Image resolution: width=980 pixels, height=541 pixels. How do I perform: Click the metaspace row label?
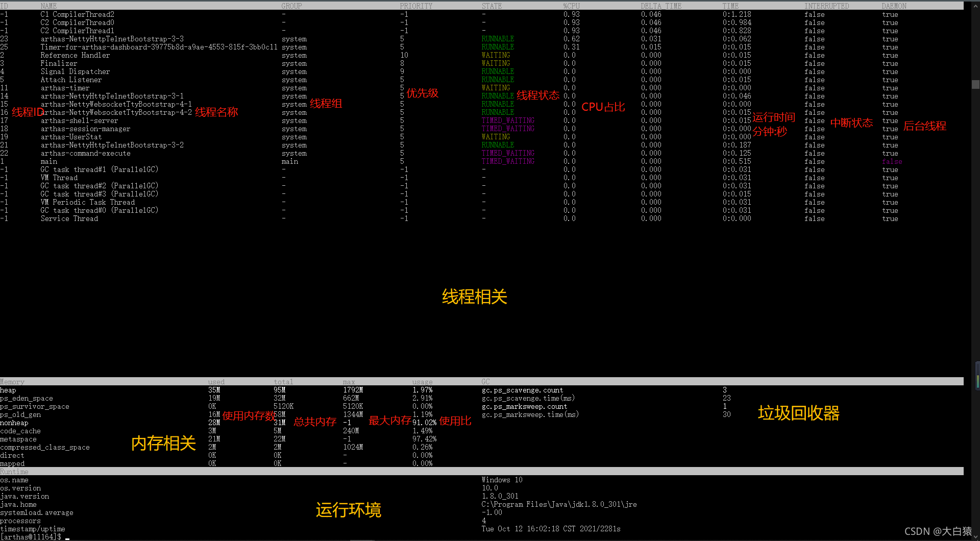pyautogui.click(x=18, y=439)
